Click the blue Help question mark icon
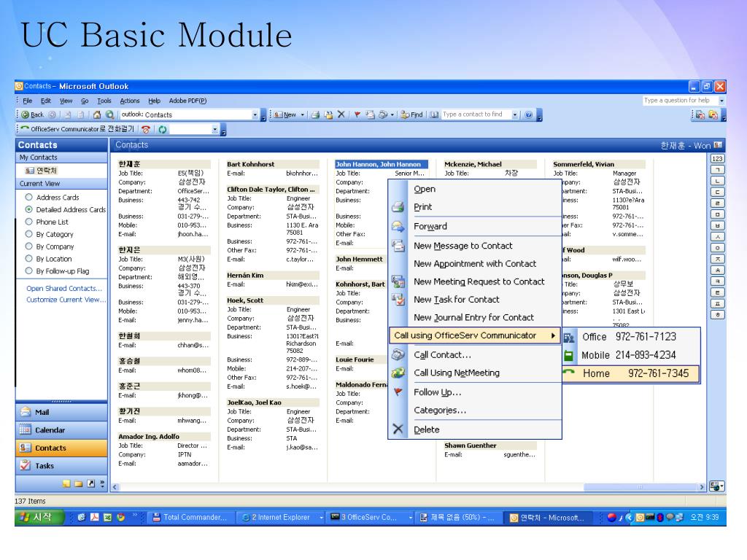Viewport: 747px width, 560px height. tap(528, 114)
